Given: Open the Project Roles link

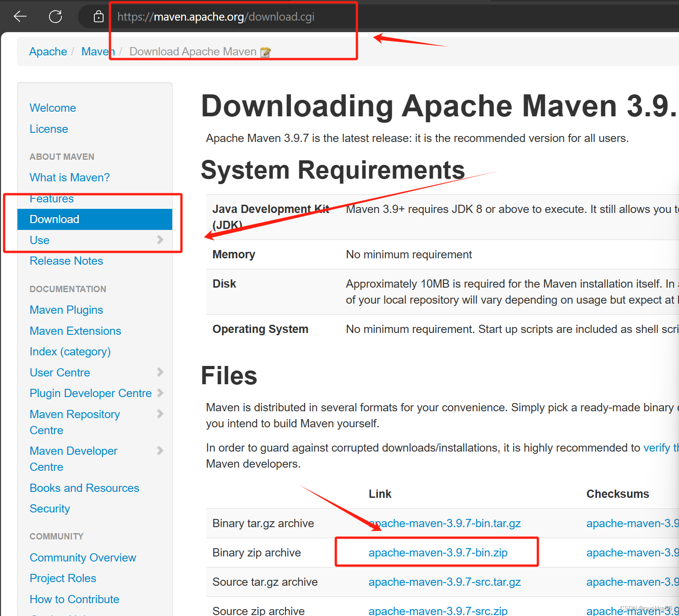Looking at the screenshot, I should pos(63,578).
